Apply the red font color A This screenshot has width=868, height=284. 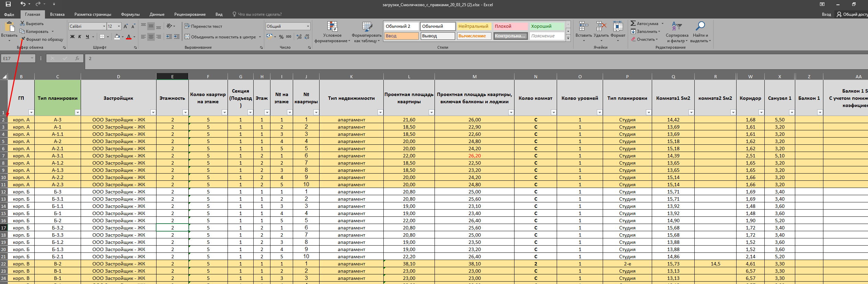click(129, 37)
